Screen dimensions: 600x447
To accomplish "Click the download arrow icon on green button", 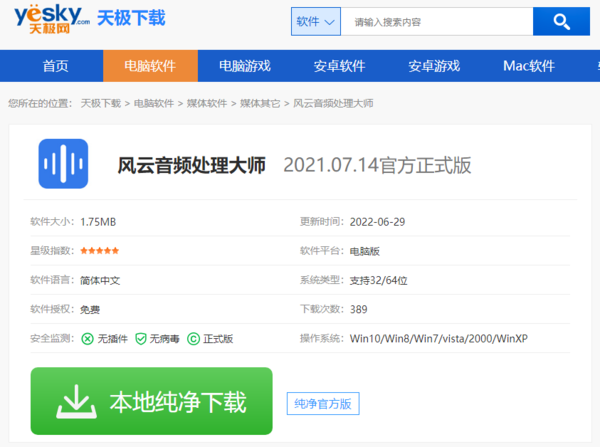I will pos(73,402).
